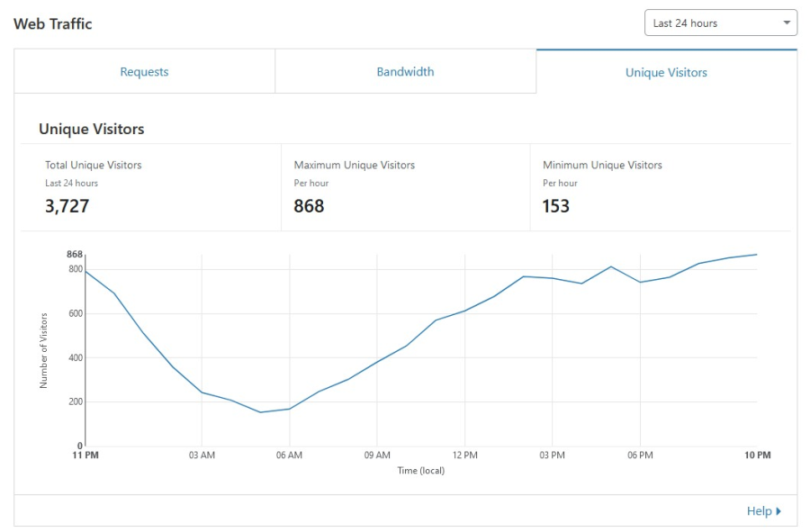Click the Total Unique Visitors value 3,727
810x532 pixels.
click(67, 206)
